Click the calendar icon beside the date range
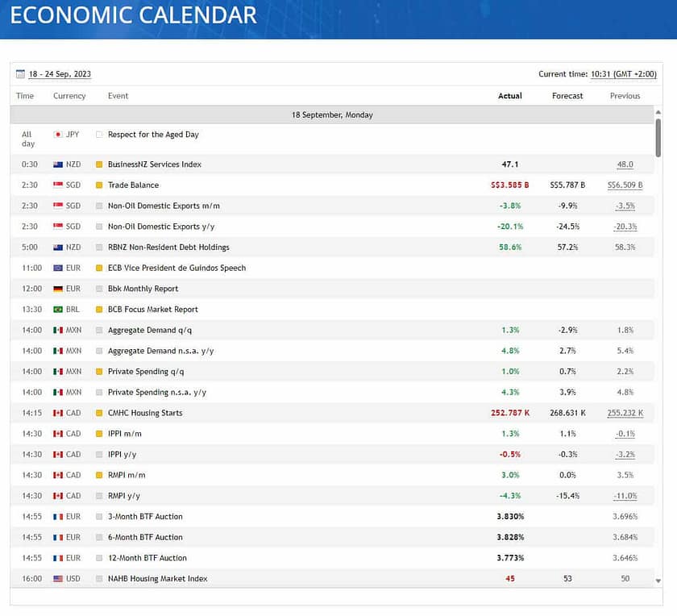The height and width of the screenshot is (616, 677). coord(20,74)
